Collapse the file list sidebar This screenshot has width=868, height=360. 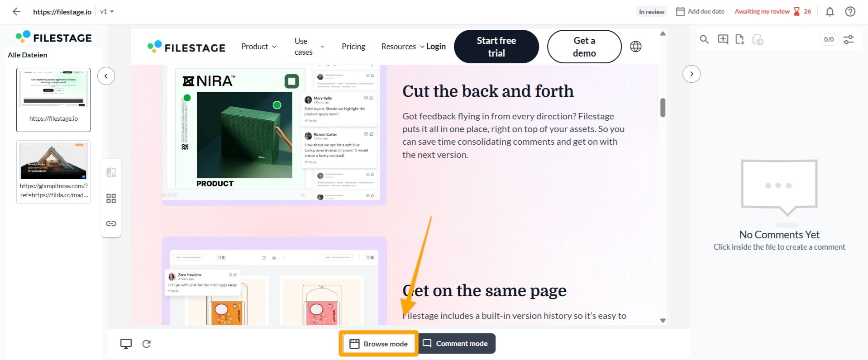click(x=106, y=76)
